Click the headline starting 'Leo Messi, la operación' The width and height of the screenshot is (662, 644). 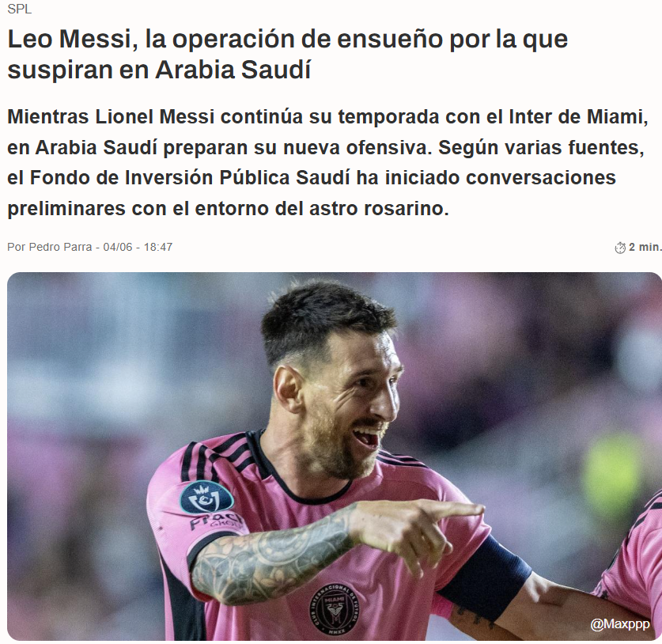tap(287, 54)
